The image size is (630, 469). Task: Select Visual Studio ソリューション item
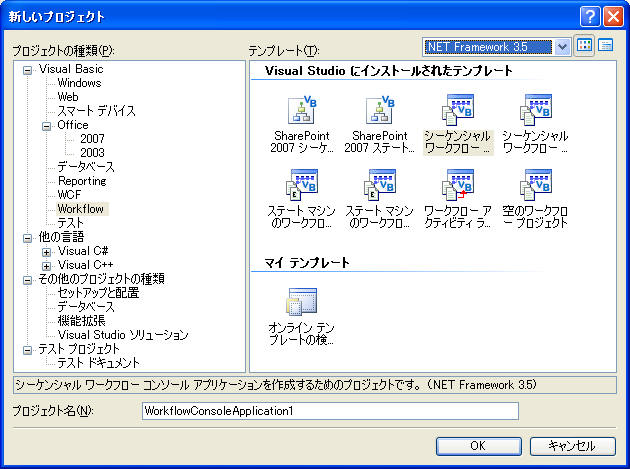(x=123, y=335)
